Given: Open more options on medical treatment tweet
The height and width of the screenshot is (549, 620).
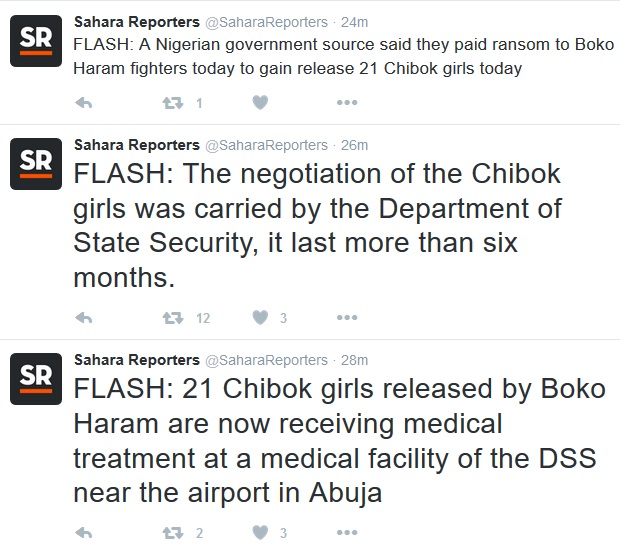Looking at the screenshot, I should 347,533.
